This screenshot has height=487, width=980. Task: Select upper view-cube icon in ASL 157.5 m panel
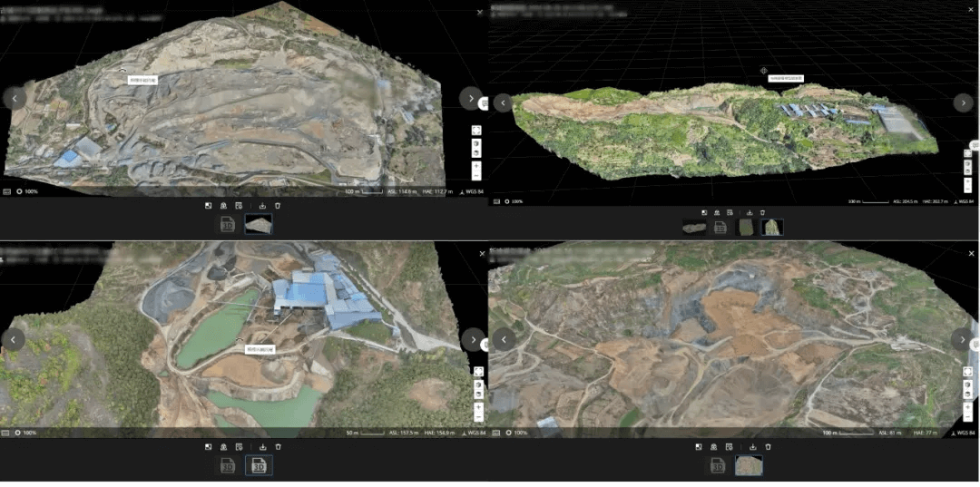tap(478, 385)
